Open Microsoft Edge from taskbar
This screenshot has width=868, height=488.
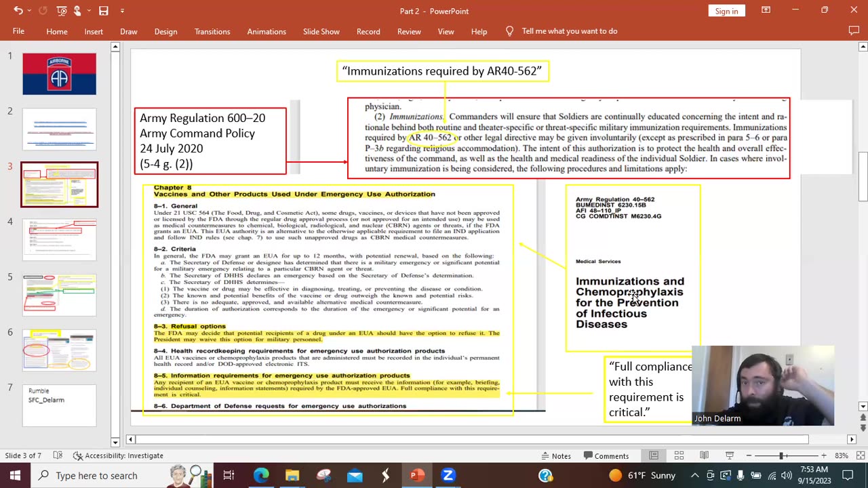click(261, 475)
